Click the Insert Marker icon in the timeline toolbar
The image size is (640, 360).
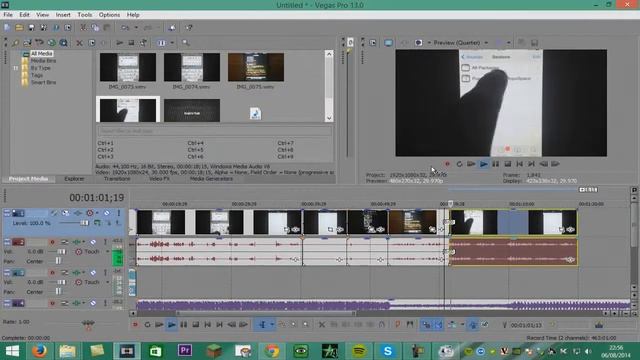(398, 325)
